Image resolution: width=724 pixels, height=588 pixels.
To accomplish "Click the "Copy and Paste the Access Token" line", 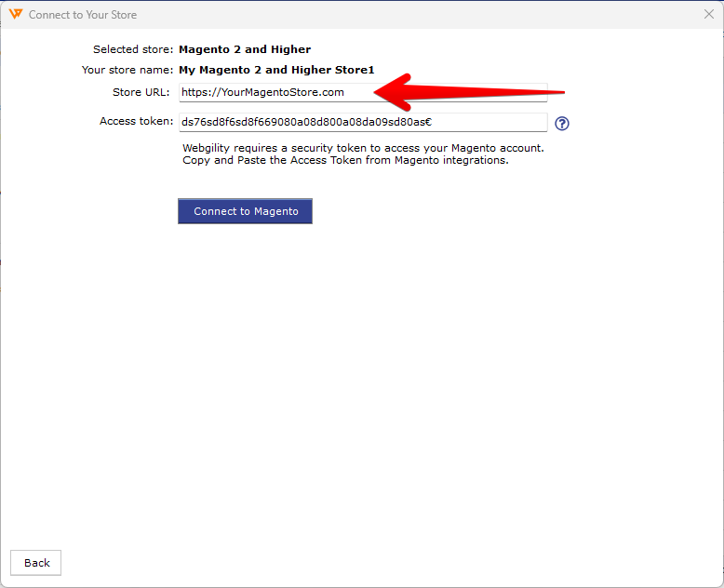I will 345,160.
